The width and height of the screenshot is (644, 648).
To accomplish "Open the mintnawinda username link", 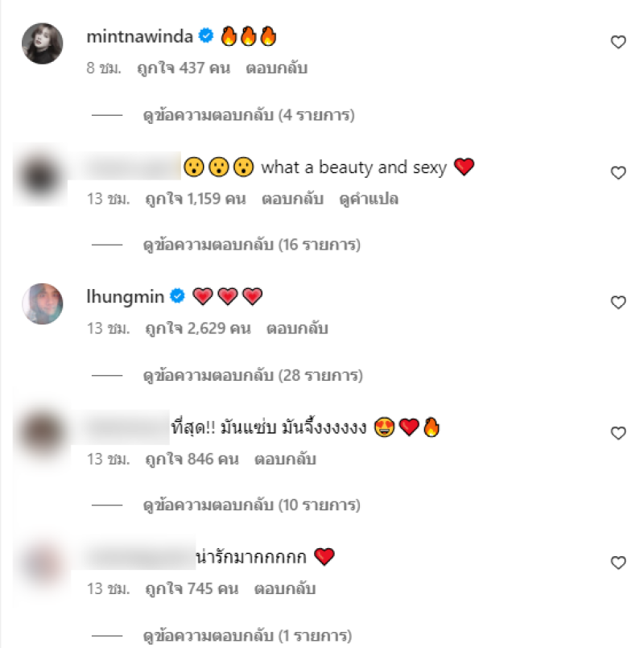I will coord(140,36).
